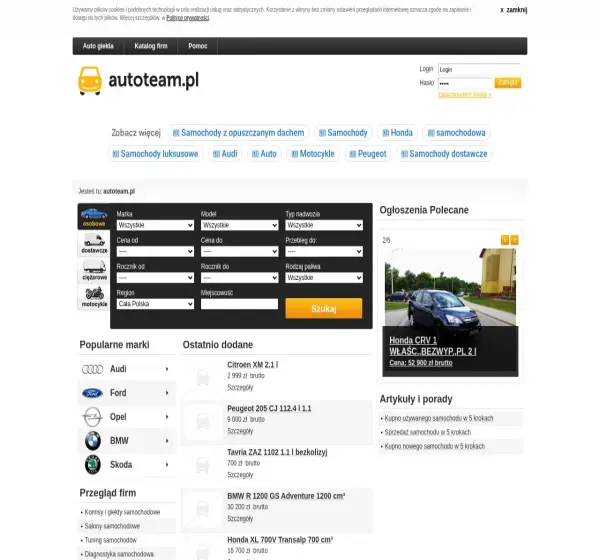Viewport: 600px width, 560px height.
Task: Close cookie notice with zamknij
Action: [x=514, y=10]
